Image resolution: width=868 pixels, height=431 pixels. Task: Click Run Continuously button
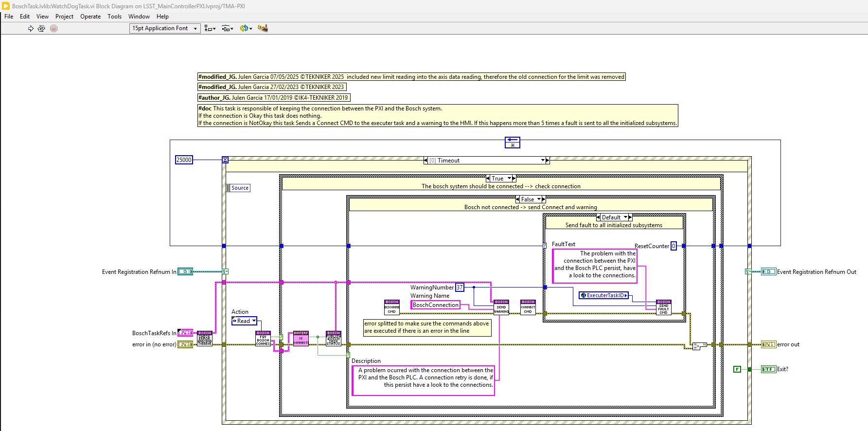coord(41,29)
